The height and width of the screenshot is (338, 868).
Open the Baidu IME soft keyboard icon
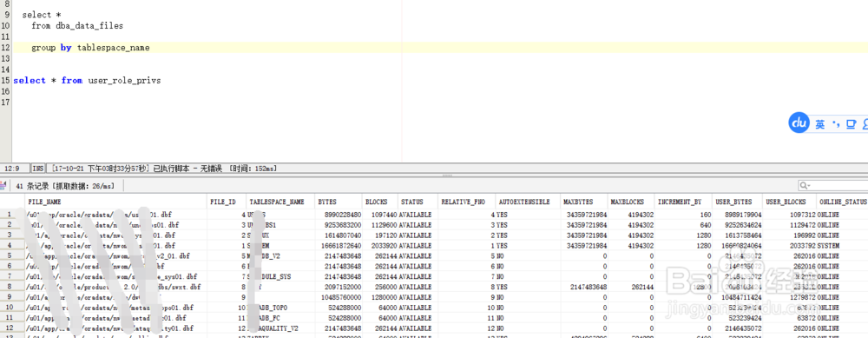[x=851, y=124]
